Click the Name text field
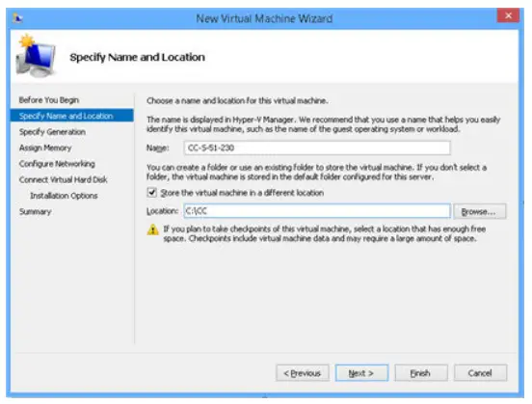Viewport: 532px width, 404px height. pyautogui.click(x=317, y=148)
